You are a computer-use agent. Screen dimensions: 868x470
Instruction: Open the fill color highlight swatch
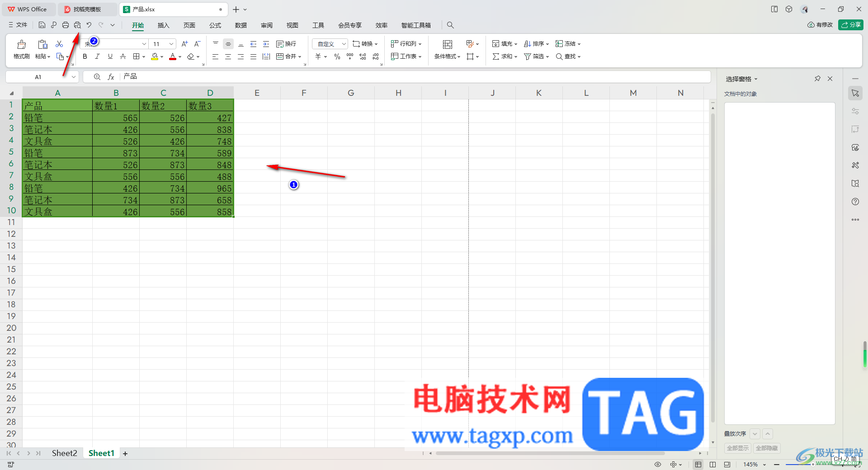pyautogui.click(x=155, y=56)
